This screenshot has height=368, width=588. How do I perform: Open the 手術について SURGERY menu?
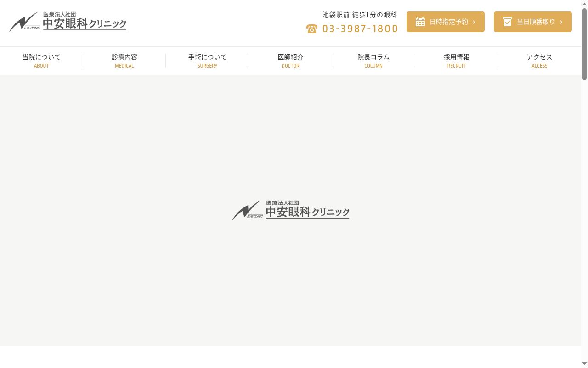[x=208, y=61]
